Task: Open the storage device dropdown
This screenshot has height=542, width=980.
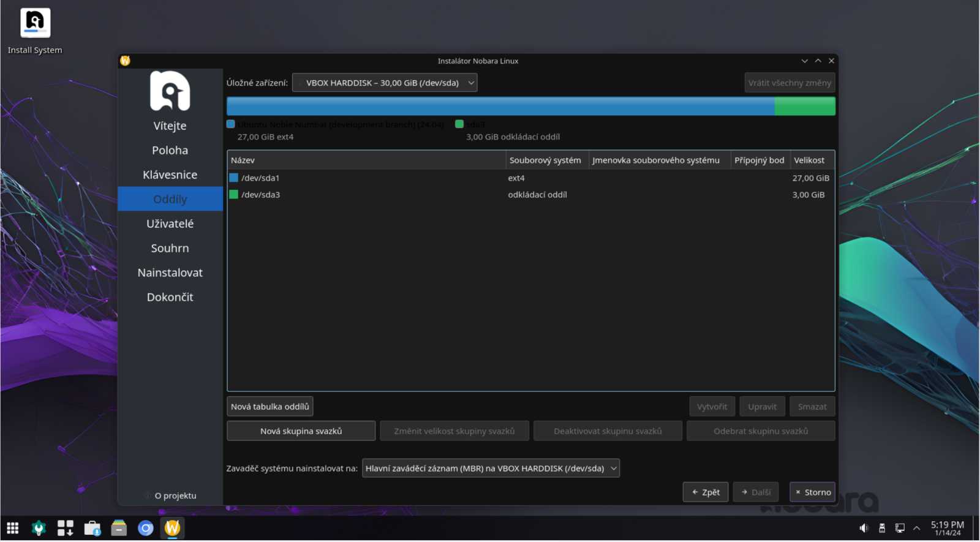Action: (x=385, y=83)
